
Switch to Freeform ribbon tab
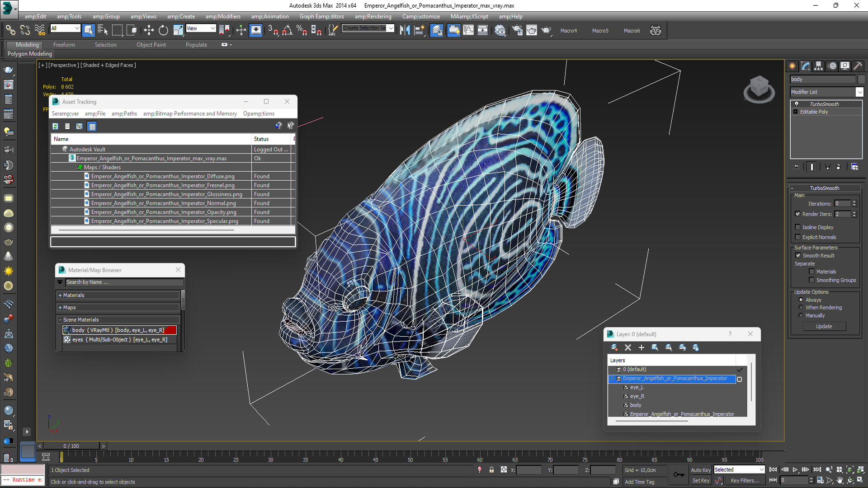pyautogui.click(x=64, y=45)
